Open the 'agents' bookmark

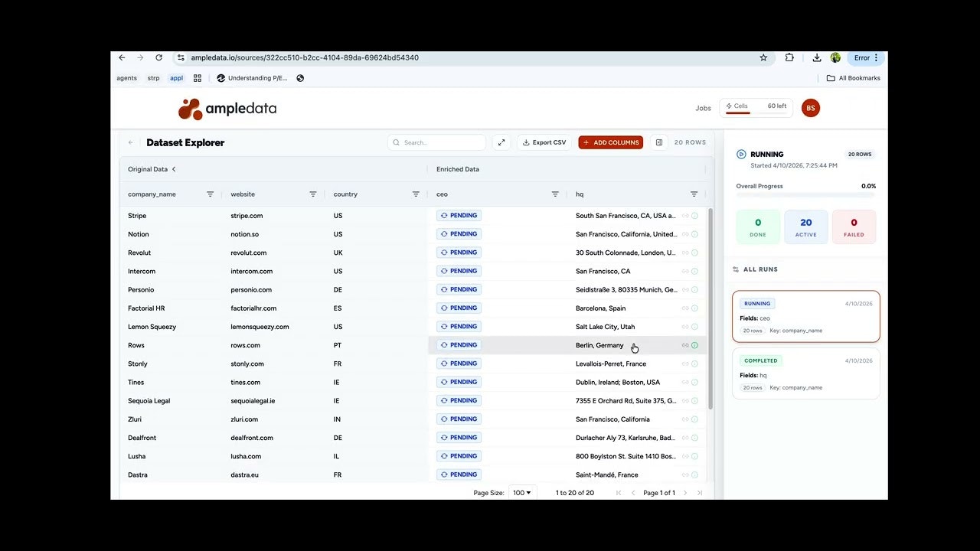[127, 78]
